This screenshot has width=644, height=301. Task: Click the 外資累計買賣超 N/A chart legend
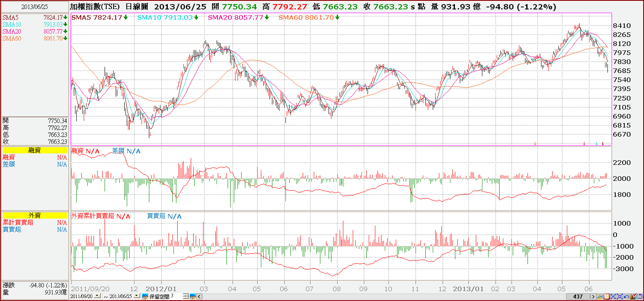pos(101,216)
